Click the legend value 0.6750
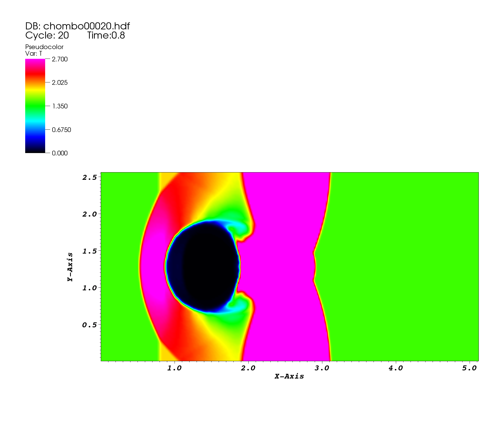504x425 pixels. coord(61,130)
